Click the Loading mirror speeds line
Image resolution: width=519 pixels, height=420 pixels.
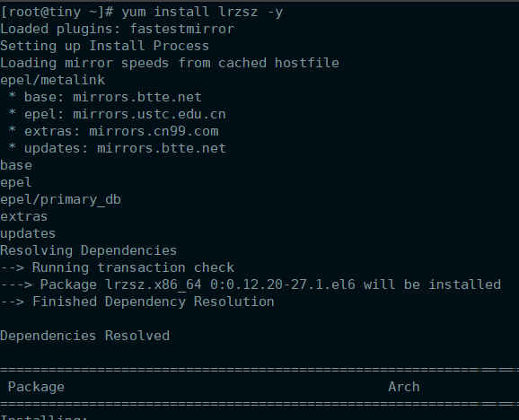pos(170,63)
